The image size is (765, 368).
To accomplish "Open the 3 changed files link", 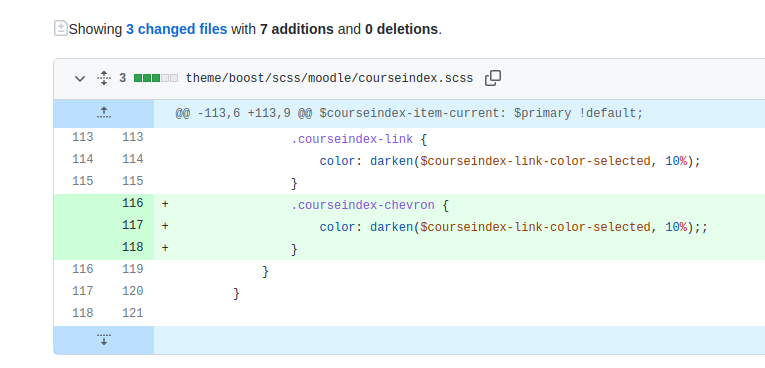I will (177, 29).
